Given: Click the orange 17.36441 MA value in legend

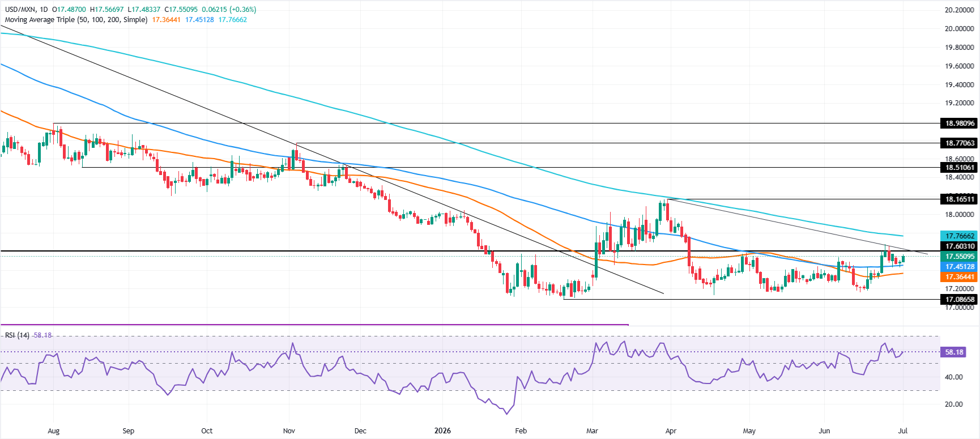Looking at the screenshot, I should point(167,20).
